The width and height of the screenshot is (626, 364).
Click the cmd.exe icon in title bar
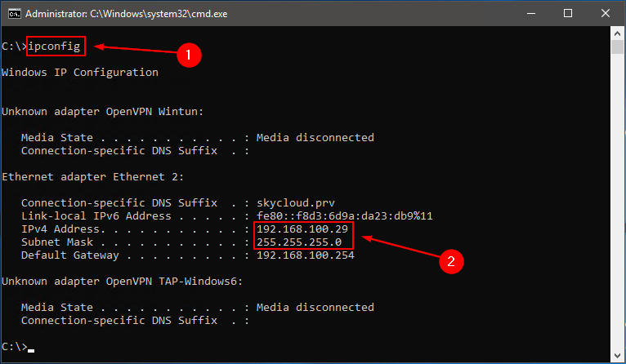(x=15, y=14)
